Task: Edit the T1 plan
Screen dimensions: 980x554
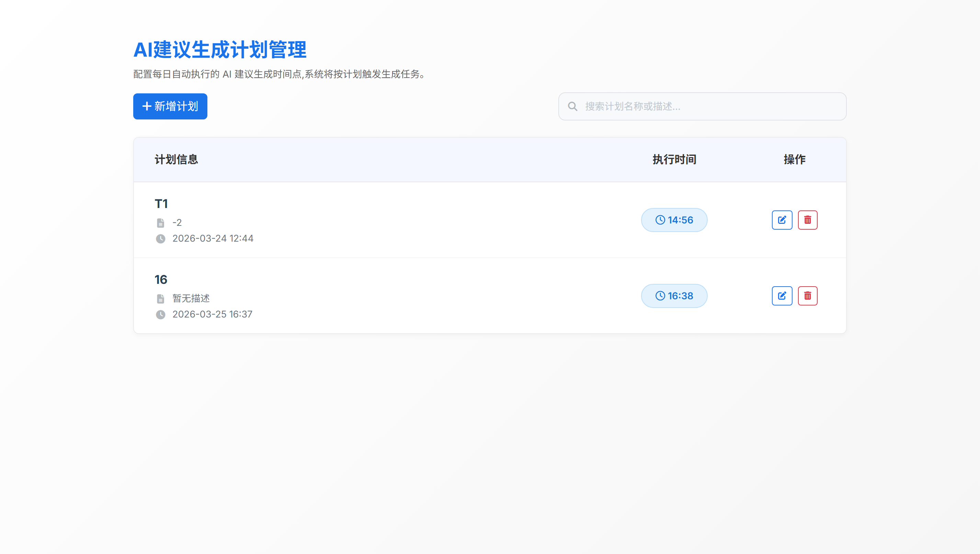Action: click(x=782, y=220)
